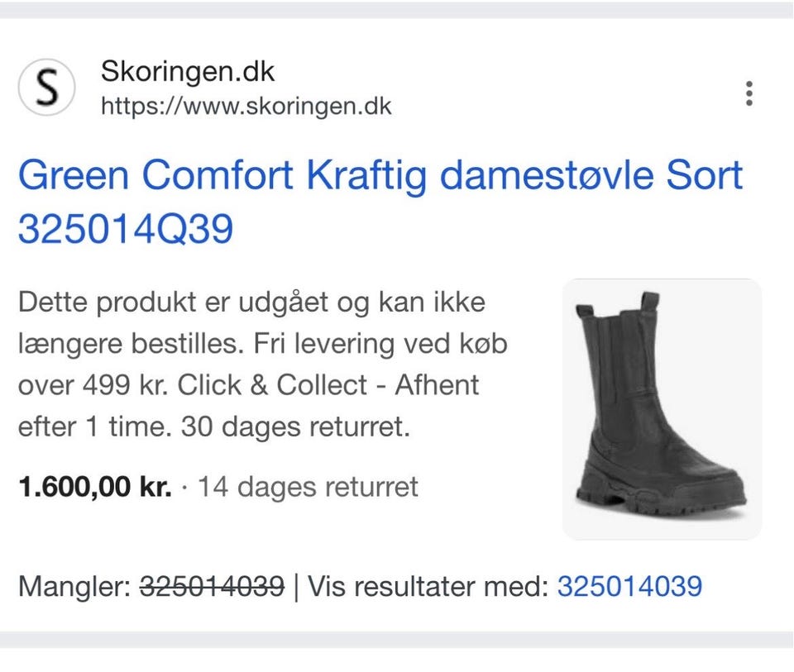The width and height of the screenshot is (794, 672).
Task: Click the gray divider below the result
Action: [397, 640]
